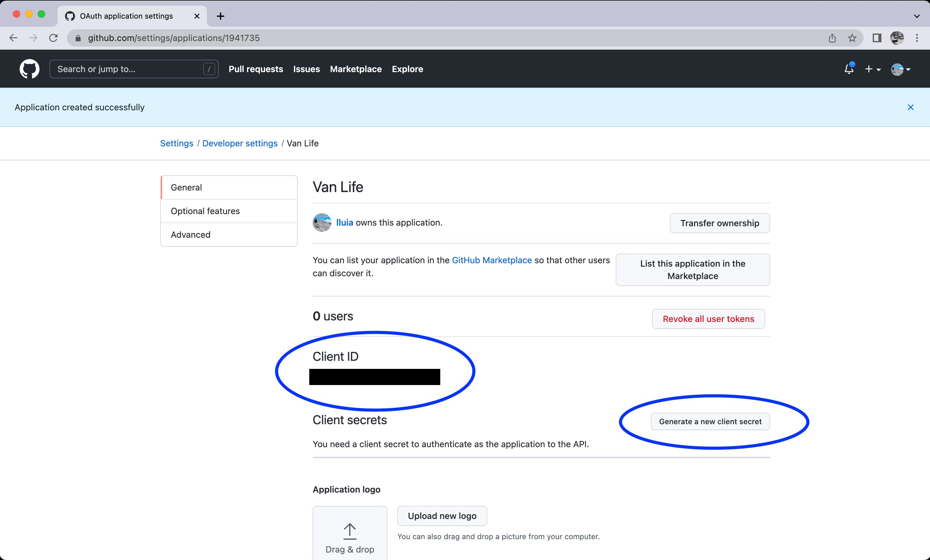This screenshot has height=560, width=930.
Task: Click the lluia username link
Action: pyautogui.click(x=344, y=222)
